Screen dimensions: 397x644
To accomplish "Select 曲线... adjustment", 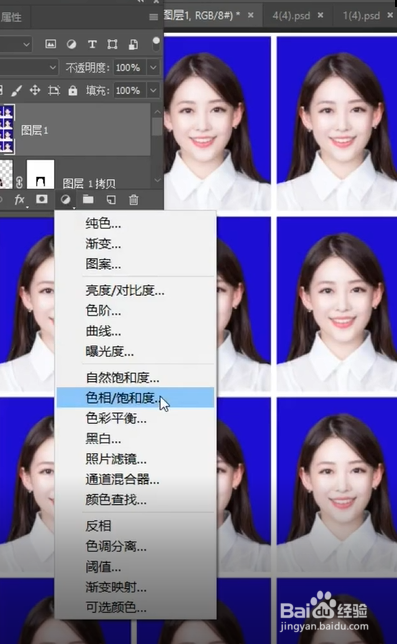I will coord(135,331).
